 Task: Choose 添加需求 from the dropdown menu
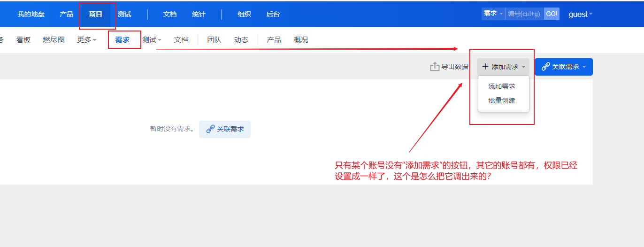502,86
